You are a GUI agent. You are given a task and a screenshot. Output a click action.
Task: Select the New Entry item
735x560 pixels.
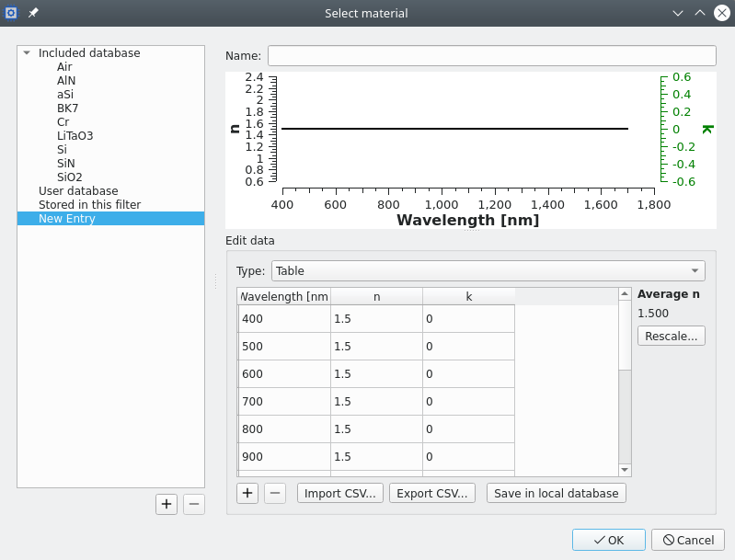coord(110,218)
